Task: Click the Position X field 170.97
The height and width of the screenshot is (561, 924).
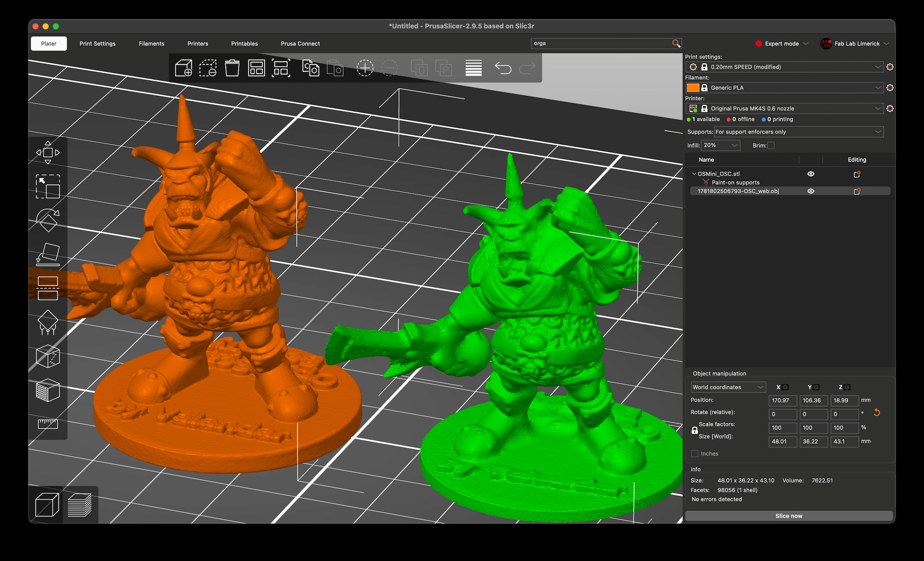Action: (x=783, y=401)
